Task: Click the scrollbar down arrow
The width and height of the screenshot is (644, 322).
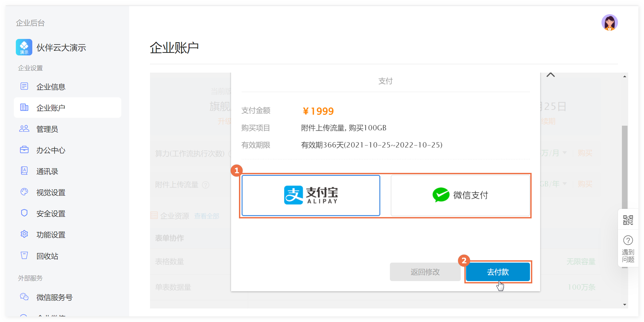Action: pyautogui.click(x=625, y=305)
